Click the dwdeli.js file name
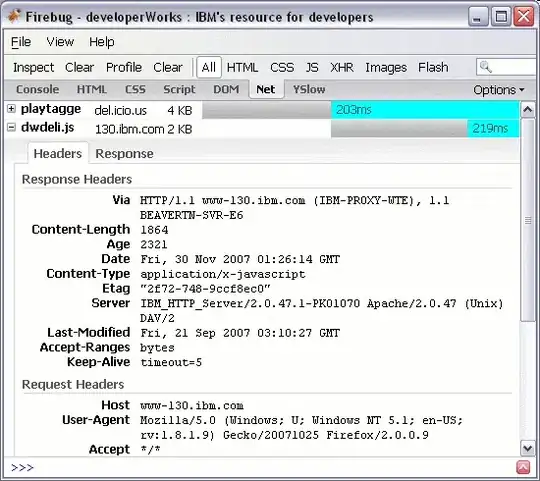 pos(48,127)
